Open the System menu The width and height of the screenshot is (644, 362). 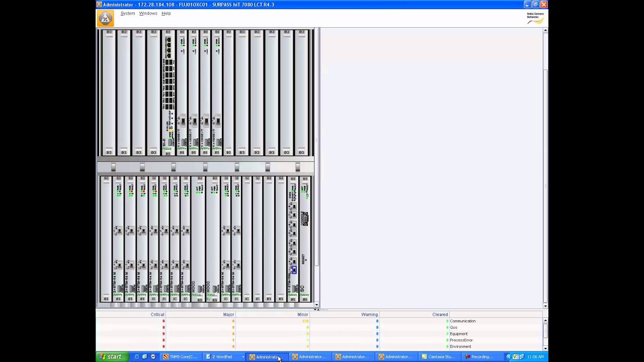point(128,14)
